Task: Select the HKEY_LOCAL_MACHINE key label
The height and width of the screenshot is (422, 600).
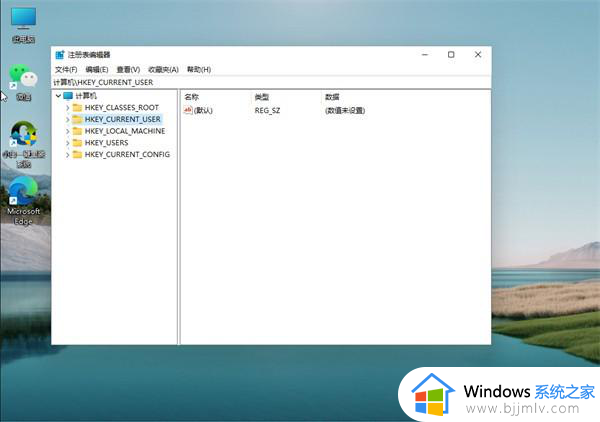Action: click(125, 131)
